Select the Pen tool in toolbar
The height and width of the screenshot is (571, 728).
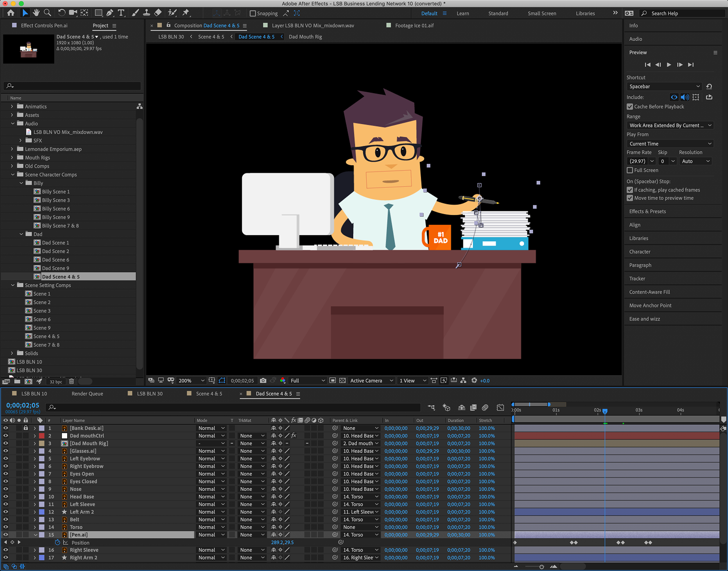[110, 13]
